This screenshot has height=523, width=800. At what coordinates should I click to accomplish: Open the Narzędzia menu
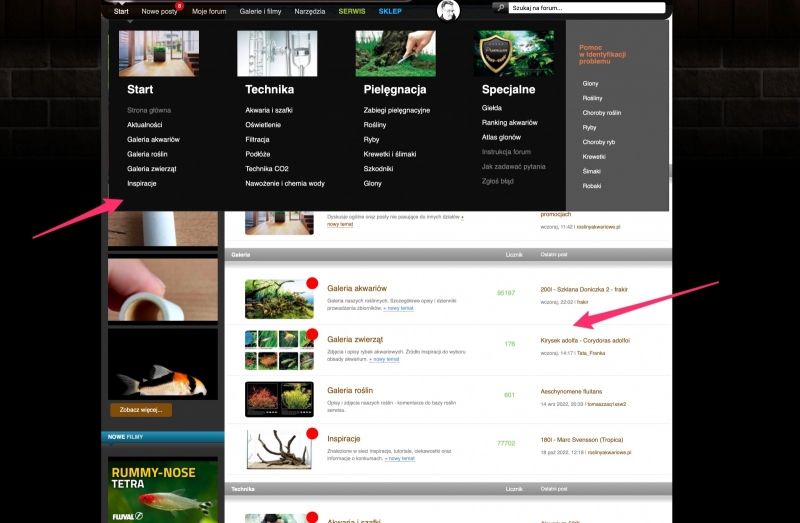[309, 11]
